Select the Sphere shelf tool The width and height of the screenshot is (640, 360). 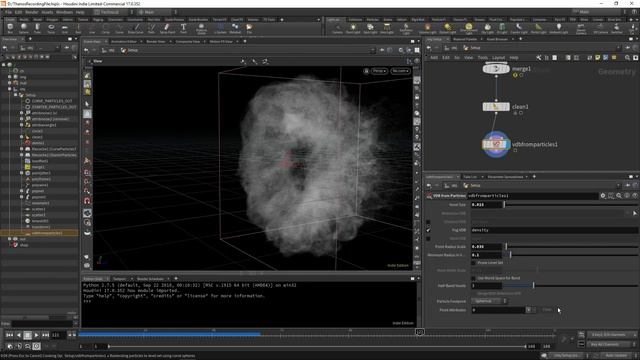point(24,28)
